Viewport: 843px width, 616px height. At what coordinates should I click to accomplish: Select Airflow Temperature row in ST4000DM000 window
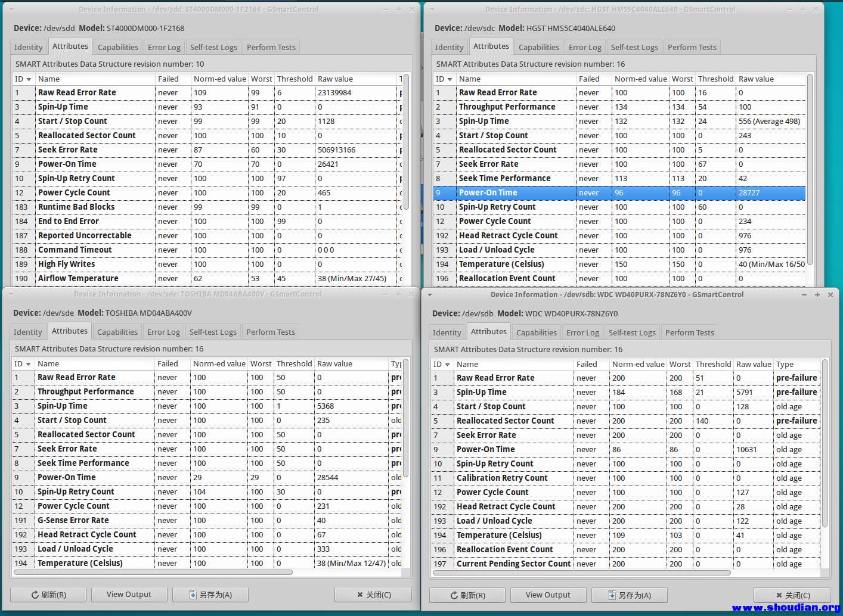207,278
